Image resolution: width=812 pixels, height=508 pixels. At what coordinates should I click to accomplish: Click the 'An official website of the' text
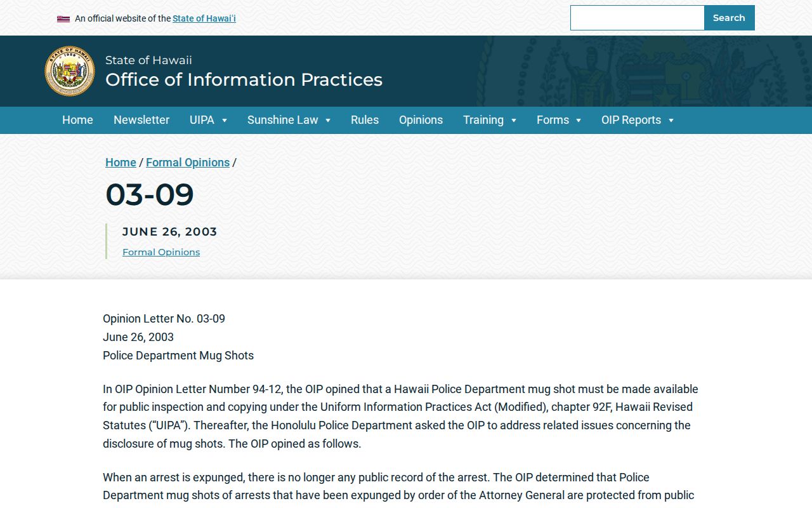click(123, 18)
